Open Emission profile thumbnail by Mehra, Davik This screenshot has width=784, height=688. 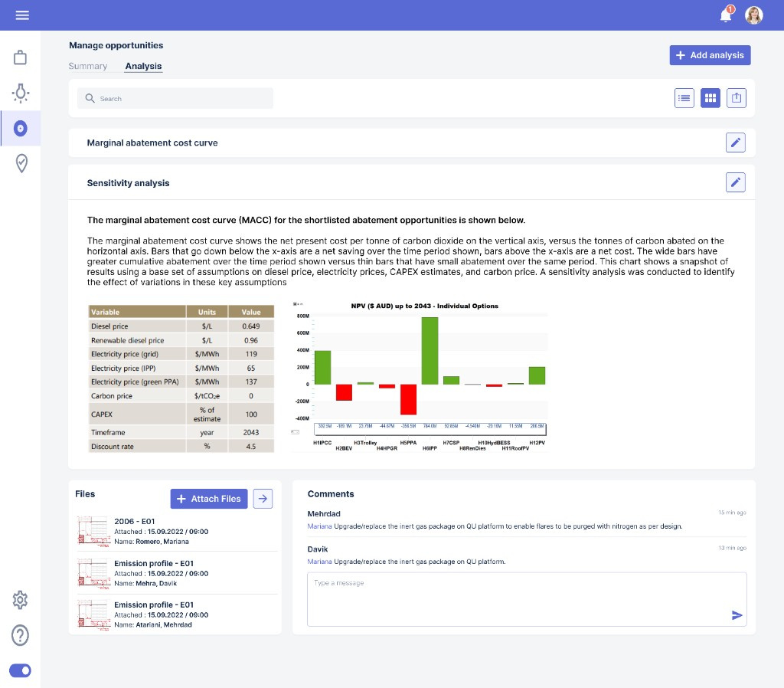click(x=94, y=573)
